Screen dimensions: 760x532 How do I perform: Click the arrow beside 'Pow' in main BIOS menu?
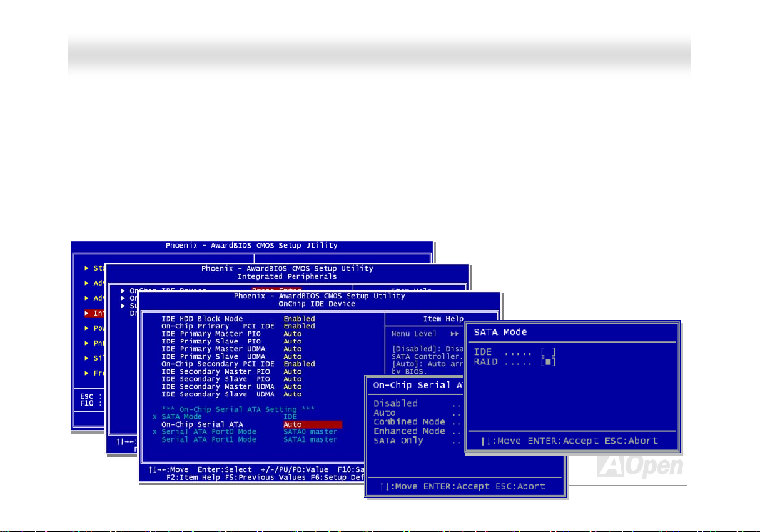pyautogui.click(x=86, y=328)
